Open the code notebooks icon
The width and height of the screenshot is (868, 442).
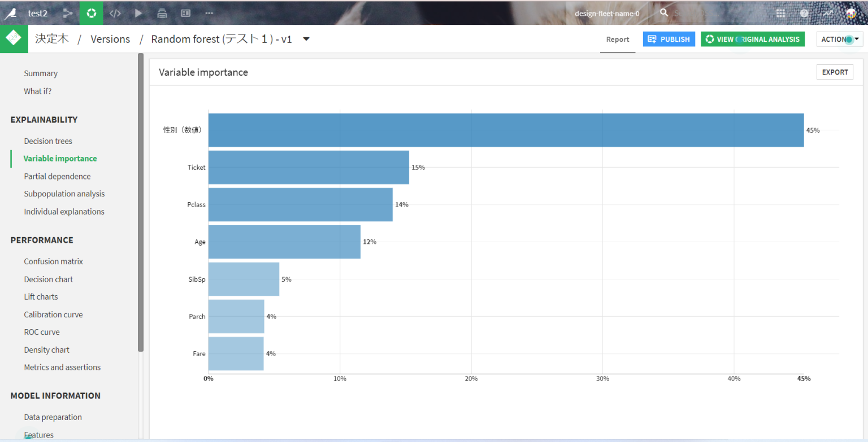pos(115,13)
